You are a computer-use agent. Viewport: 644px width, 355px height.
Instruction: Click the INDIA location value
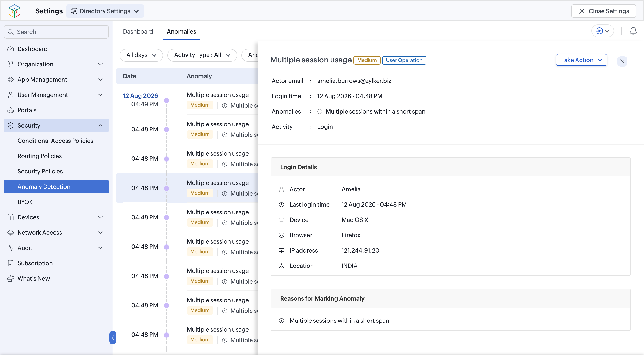click(349, 266)
